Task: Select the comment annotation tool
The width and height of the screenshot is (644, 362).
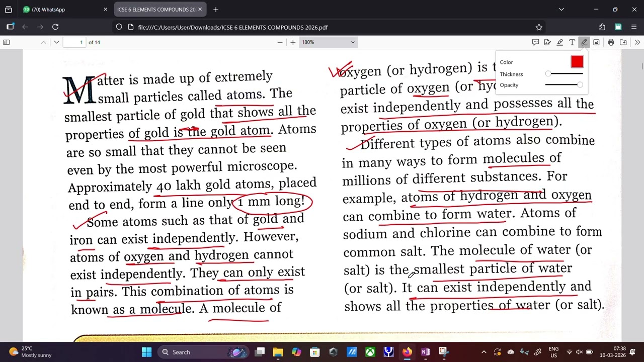Action: [535, 42]
